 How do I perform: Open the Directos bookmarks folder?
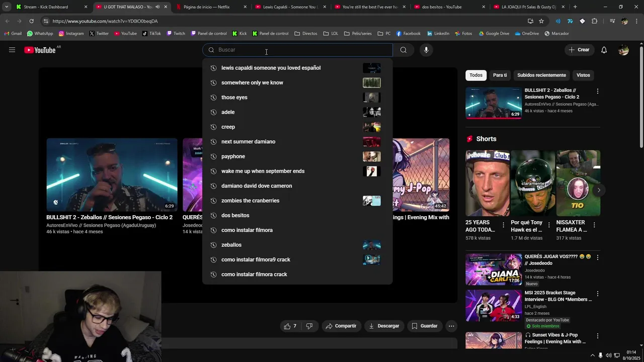click(x=305, y=34)
